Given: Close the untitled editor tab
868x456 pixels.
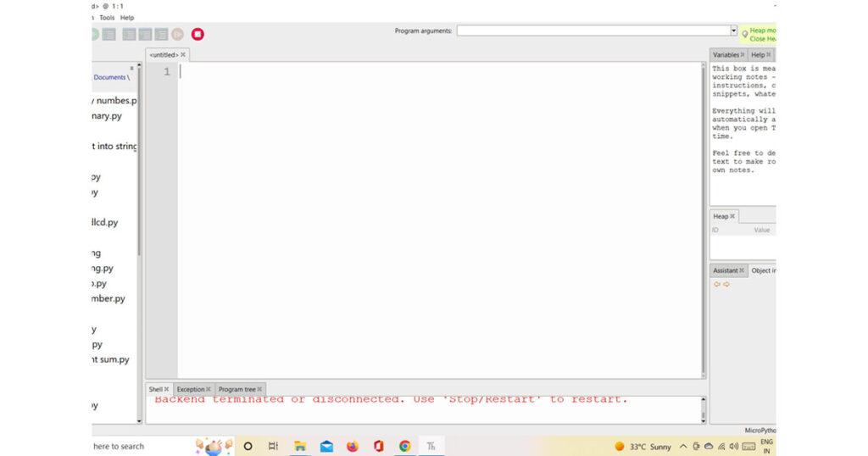Looking at the screenshot, I should [183, 54].
